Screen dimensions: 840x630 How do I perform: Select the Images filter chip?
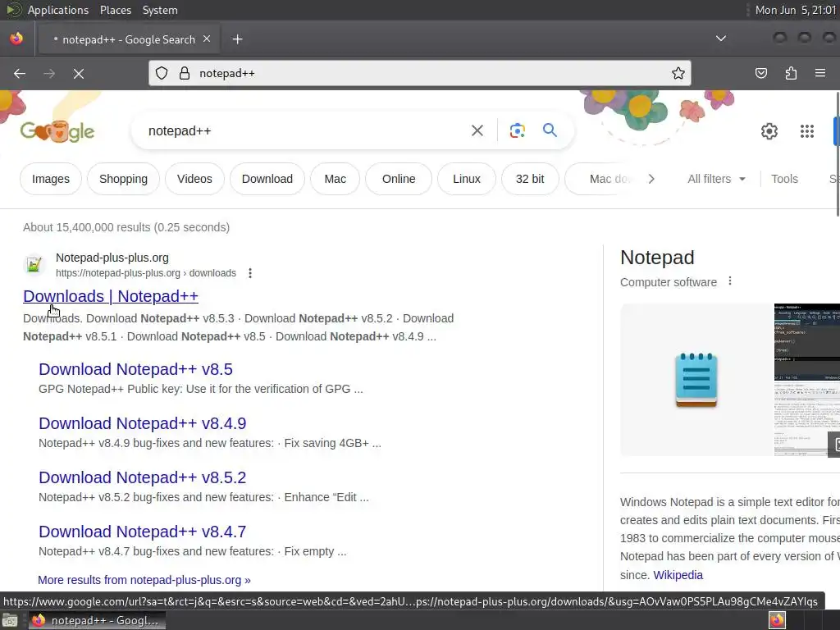coord(51,179)
